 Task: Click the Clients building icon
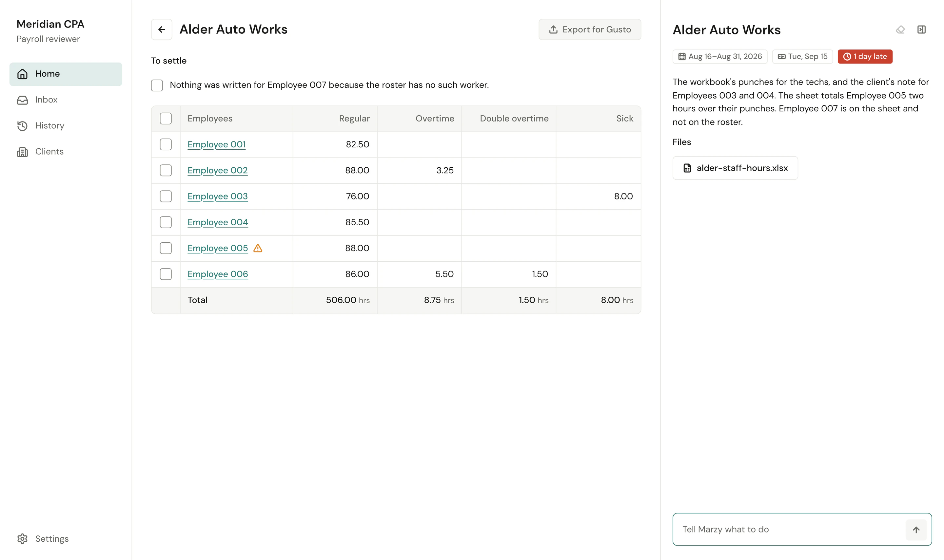pos(22,152)
